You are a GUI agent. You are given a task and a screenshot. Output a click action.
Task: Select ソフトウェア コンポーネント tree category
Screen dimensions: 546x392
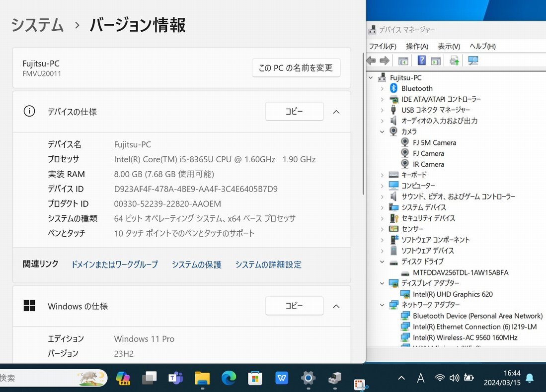point(435,240)
